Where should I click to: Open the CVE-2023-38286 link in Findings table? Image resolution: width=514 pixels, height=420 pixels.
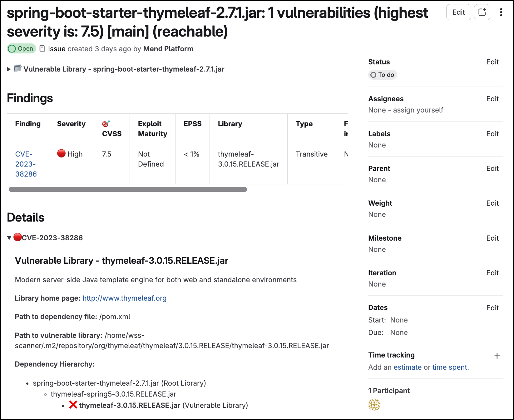26,164
